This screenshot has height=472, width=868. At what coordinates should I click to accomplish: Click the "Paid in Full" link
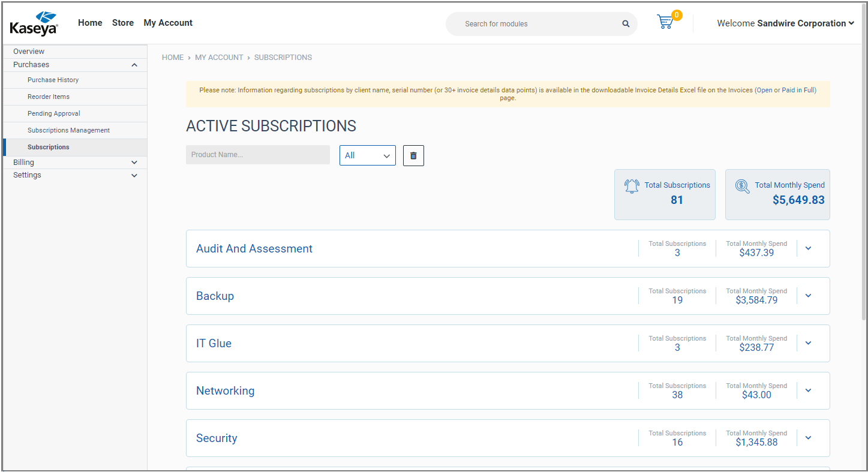click(x=798, y=90)
